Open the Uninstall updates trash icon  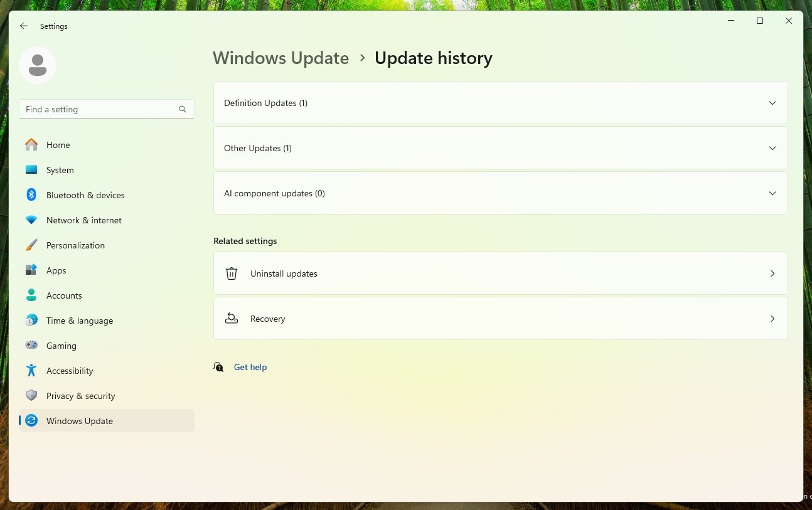tap(231, 274)
